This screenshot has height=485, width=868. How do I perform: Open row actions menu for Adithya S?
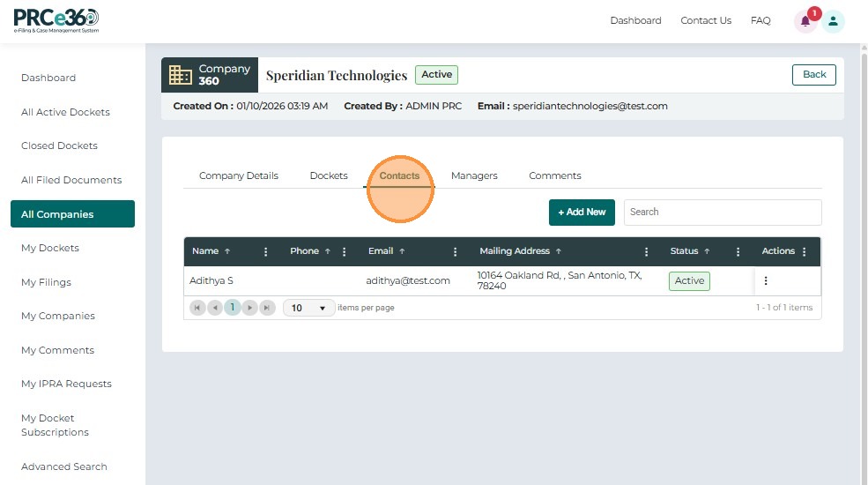766,280
